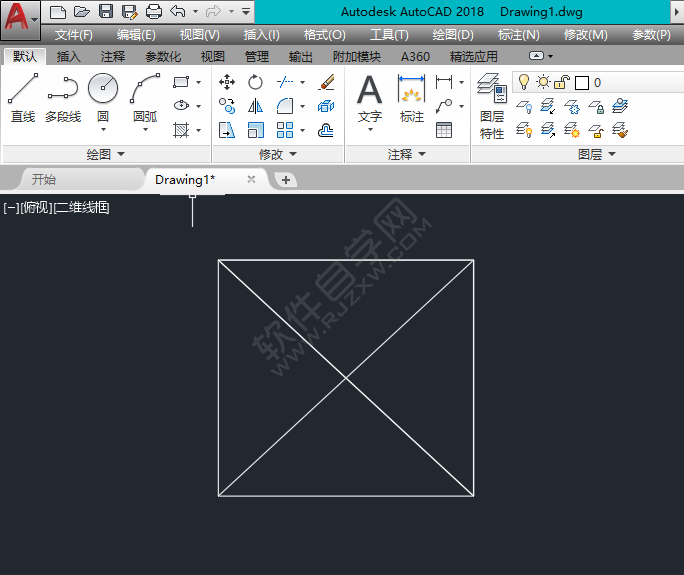Open the 格式(O) menu
The image size is (684, 575).
coord(325,35)
